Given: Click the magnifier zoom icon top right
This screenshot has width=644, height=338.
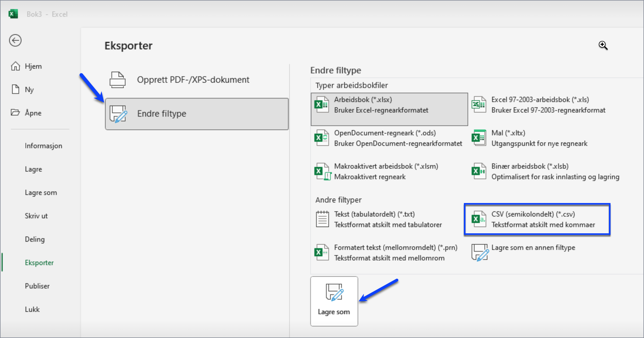Looking at the screenshot, I should tap(603, 45).
